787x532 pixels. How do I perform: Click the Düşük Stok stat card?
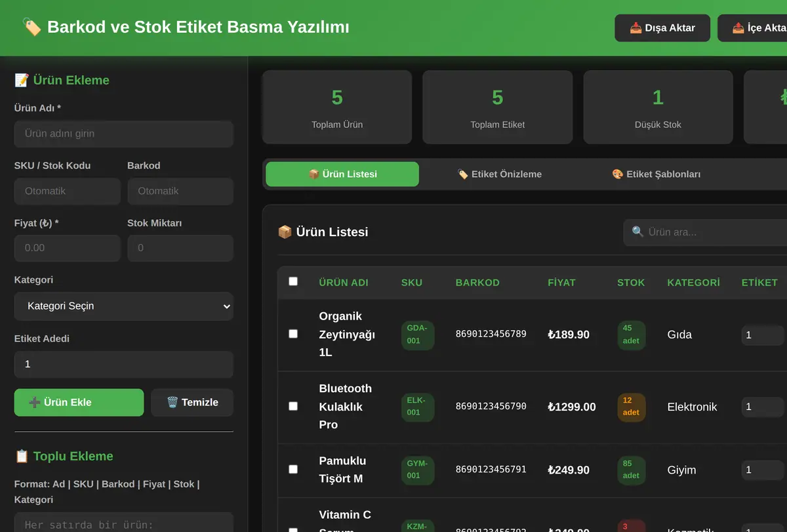658,108
